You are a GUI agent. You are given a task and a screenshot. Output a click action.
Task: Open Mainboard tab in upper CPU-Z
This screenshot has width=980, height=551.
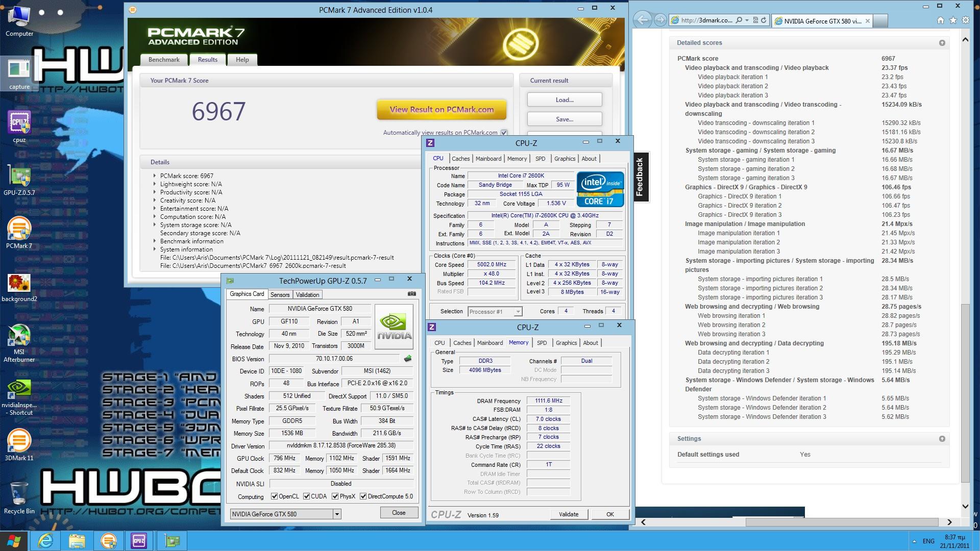coord(488,159)
